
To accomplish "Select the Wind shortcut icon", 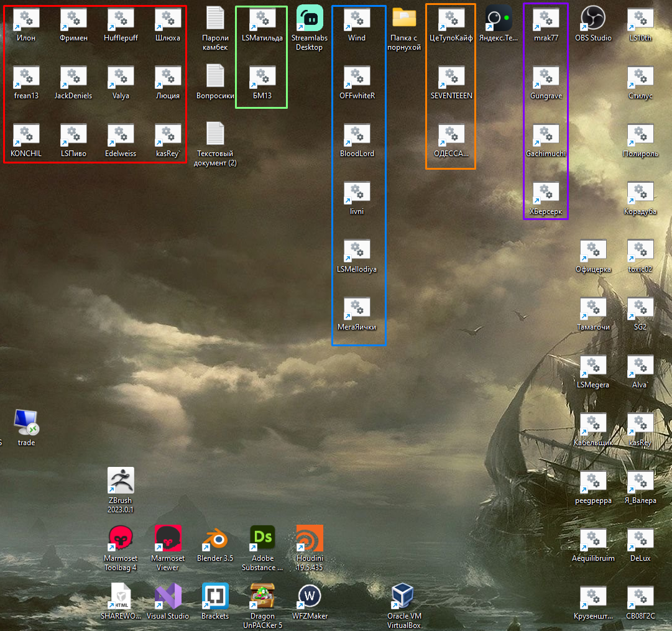I will click(x=357, y=18).
